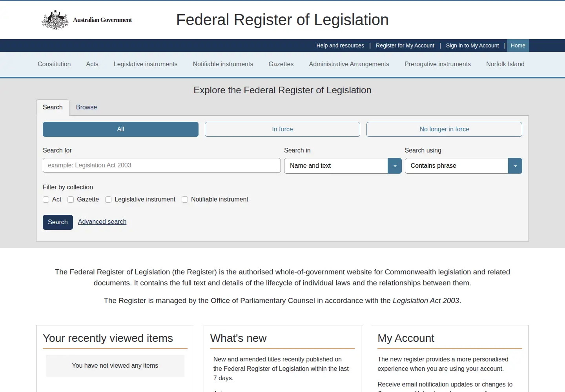The height and width of the screenshot is (392, 565).
Task: Switch to the Browse tab
Action: 86,107
